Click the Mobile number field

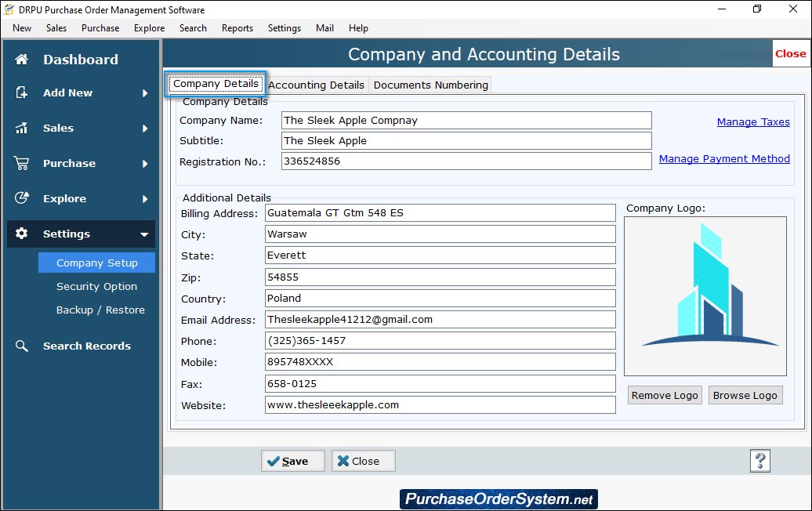coord(440,362)
